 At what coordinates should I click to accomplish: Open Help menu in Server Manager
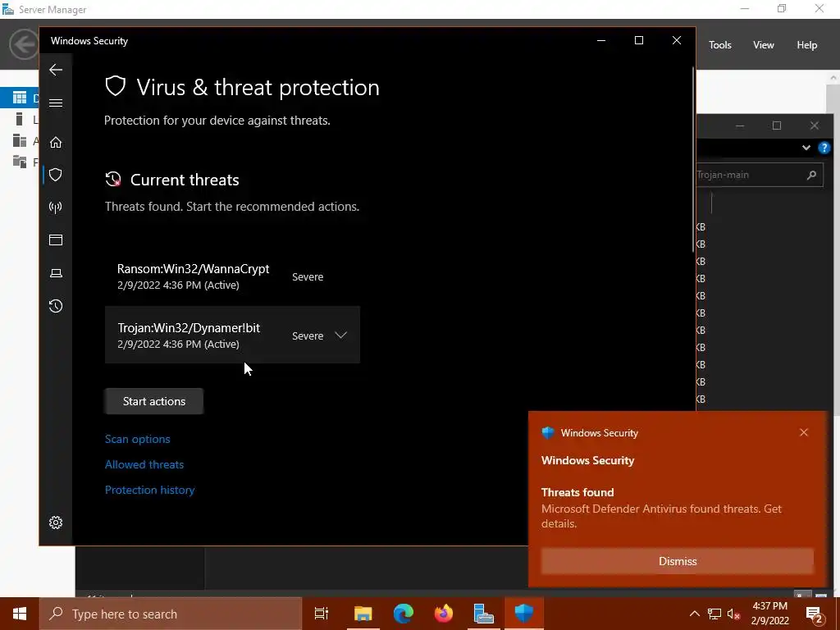[807, 45]
